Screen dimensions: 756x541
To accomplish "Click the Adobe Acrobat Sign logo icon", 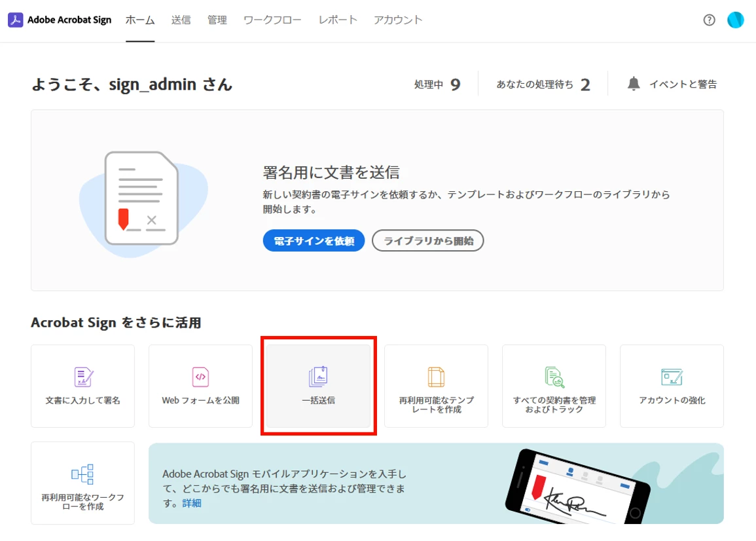I will (16, 20).
